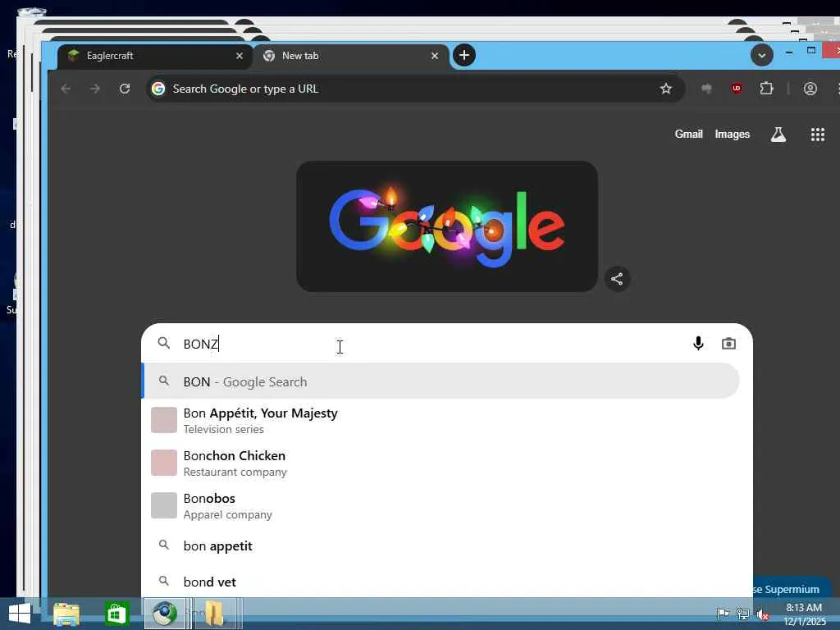Open File Explorer from the taskbar
The image size is (840, 630).
66,614
